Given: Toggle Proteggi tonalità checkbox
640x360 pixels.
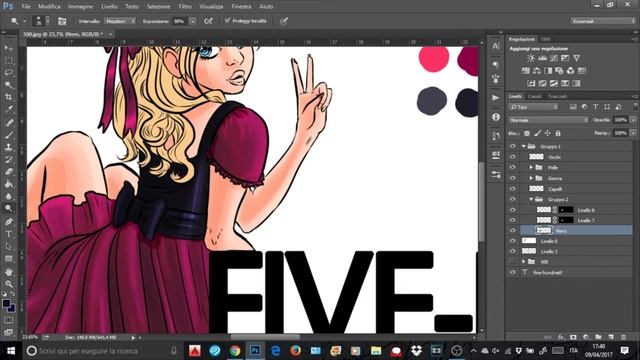Looking at the screenshot, I should click(x=228, y=20).
